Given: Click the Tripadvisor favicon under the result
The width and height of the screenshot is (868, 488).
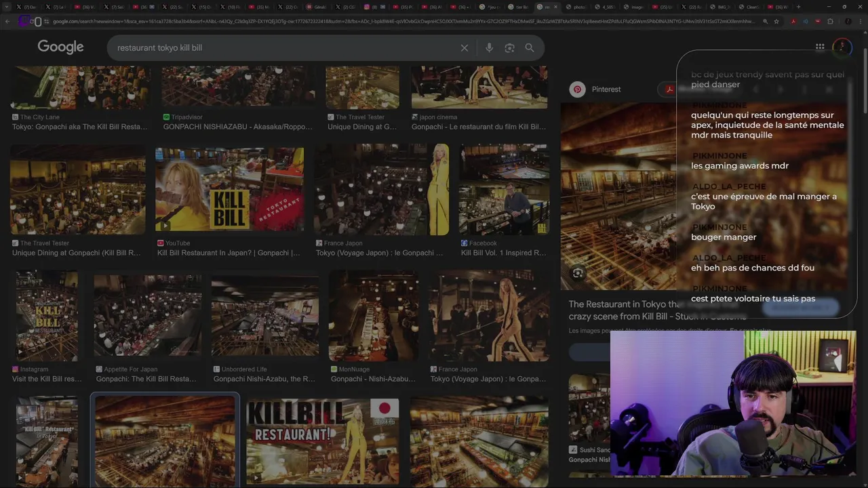Looking at the screenshot, I should (x=166, y=117).
